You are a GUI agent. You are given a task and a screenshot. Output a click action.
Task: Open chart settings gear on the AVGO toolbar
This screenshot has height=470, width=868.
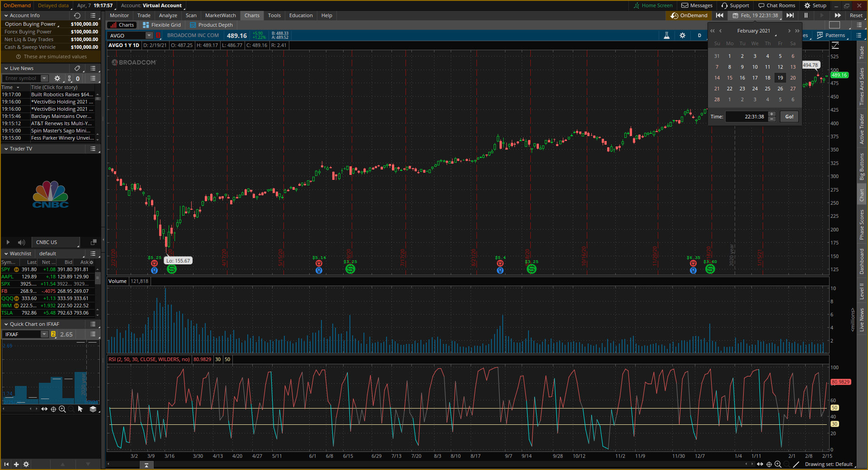(683, 35)
